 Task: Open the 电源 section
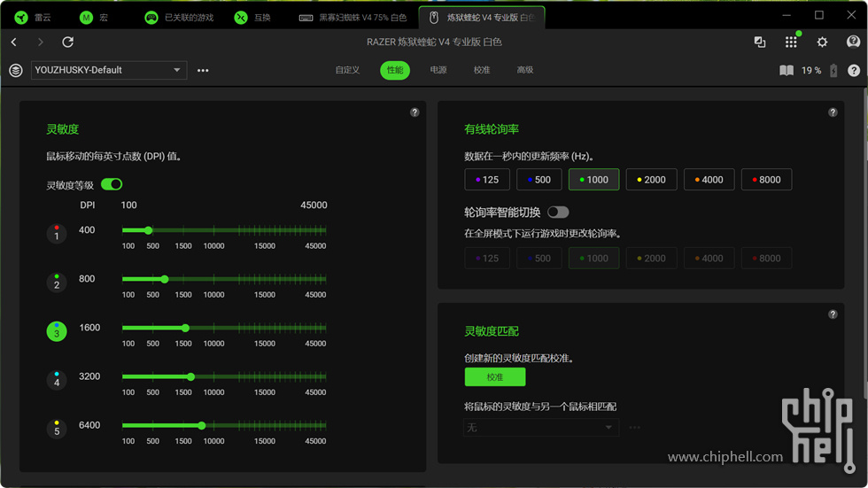tap(438, 70)
